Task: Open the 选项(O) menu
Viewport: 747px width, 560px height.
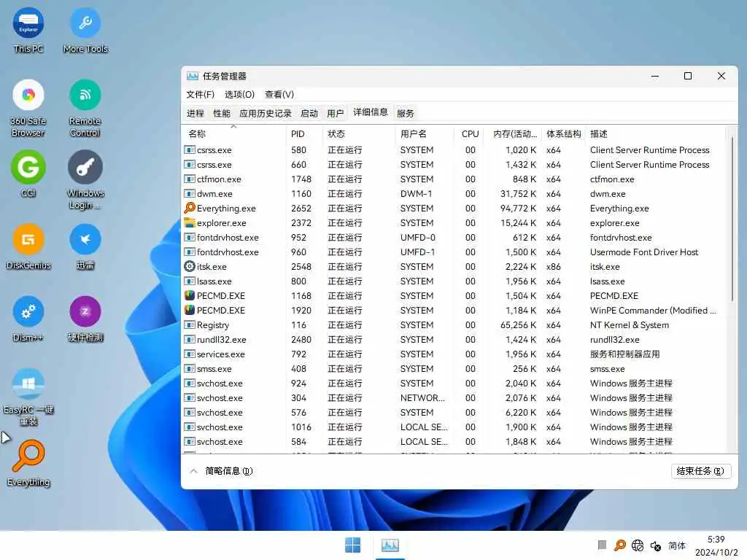Action: pyautogui.click(x=239, y=94)
